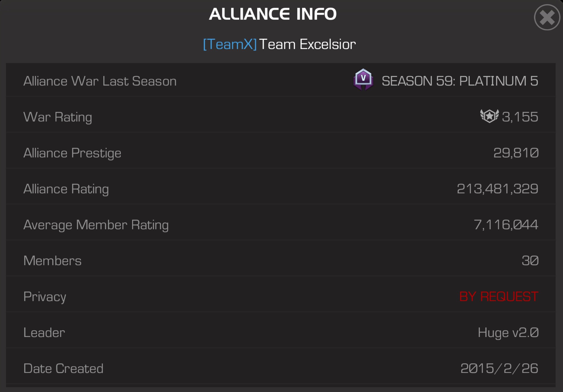This screenshot has width=563, height=392.
Task: Select the War Rating value 3,155
Action: point(520,117)
